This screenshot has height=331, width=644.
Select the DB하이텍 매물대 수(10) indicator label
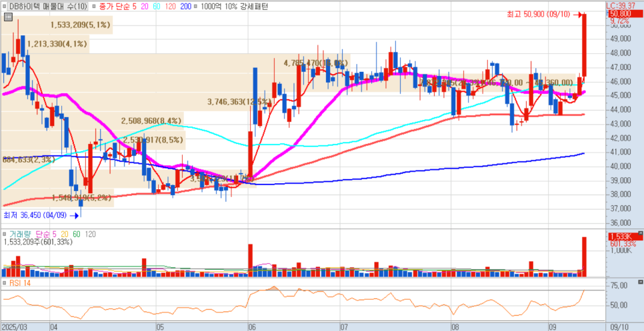tap(49, 7)
